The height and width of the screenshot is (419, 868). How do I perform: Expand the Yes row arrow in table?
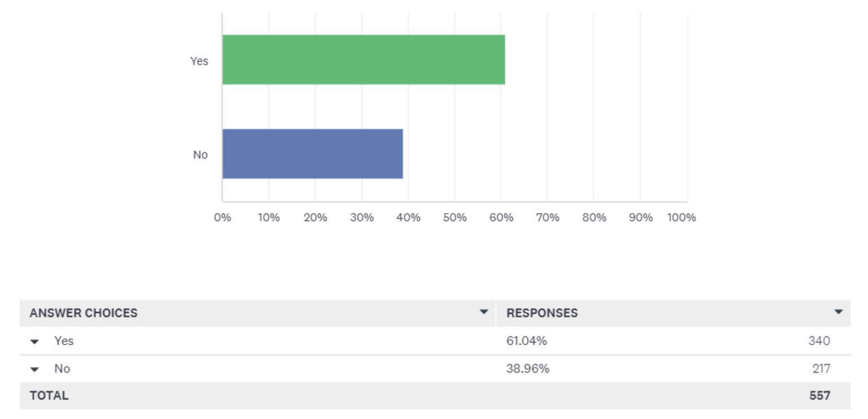[x=35, y=342]
